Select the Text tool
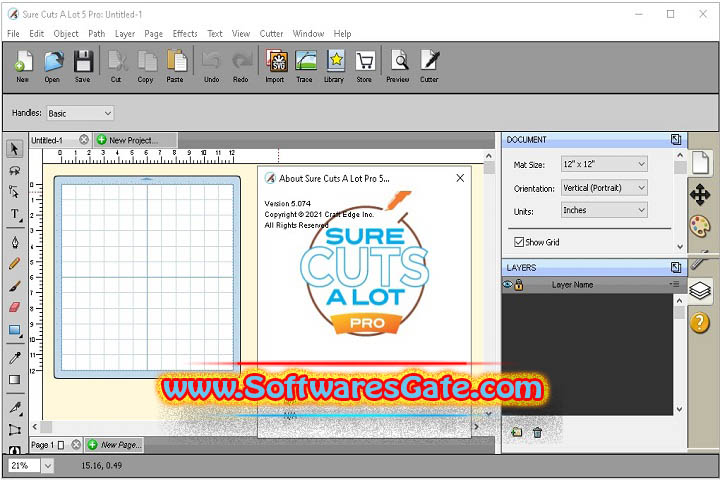Screen dimensions: 720x480 [15, 215]
